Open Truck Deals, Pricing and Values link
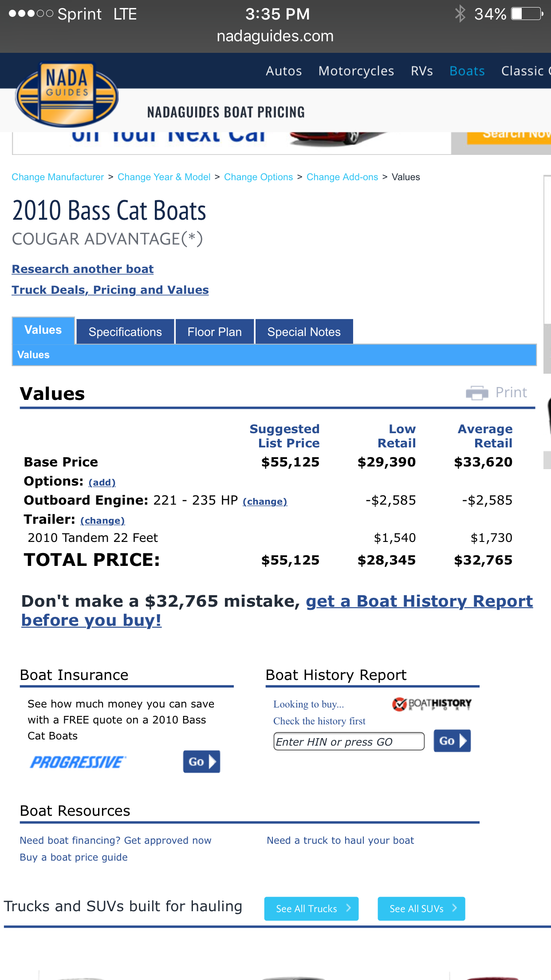Image resolution: width=551 pixels, height=980 pixels. tap(110, 290)
